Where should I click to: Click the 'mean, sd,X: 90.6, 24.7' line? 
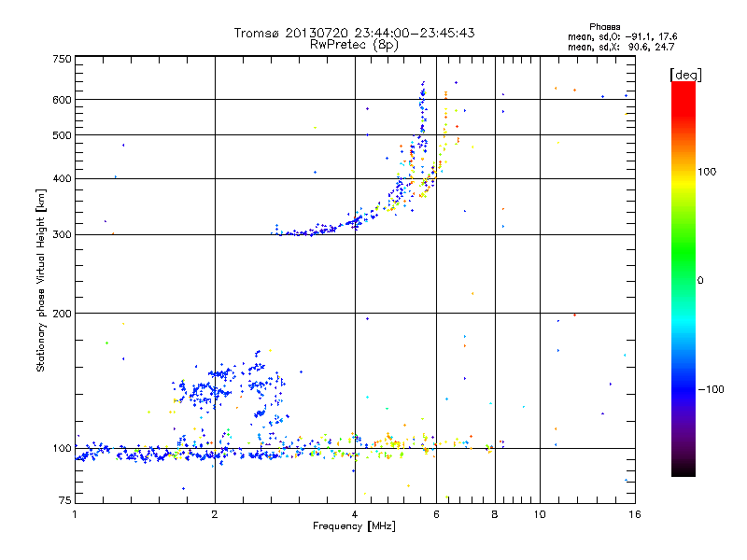click(621, 47)
